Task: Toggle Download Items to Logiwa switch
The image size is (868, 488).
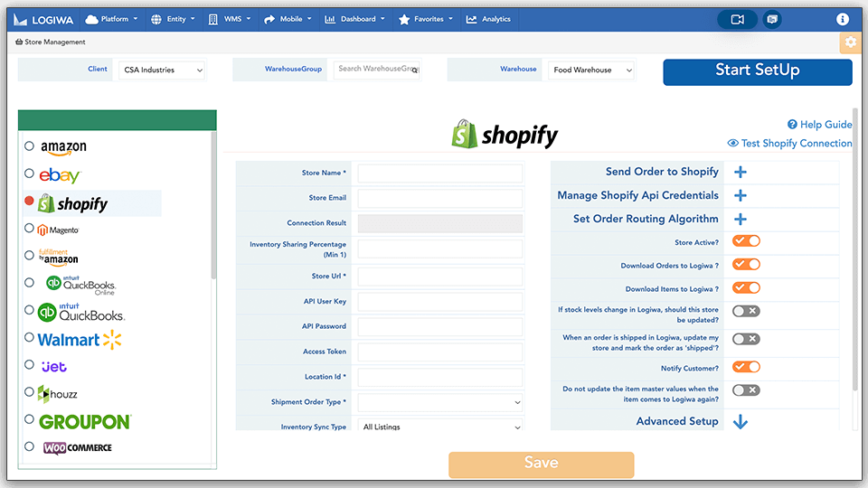Action: coord(746,287)
